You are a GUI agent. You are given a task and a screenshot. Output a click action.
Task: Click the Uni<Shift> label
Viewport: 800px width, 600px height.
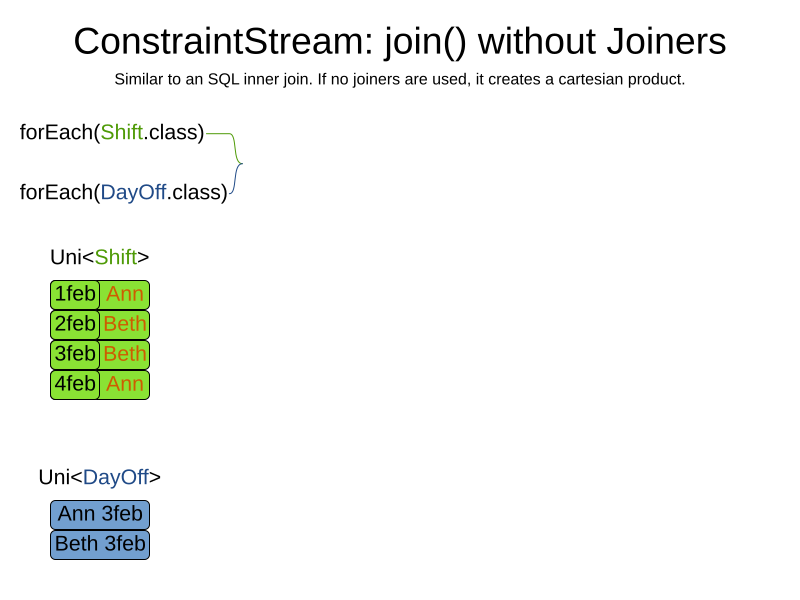point(99,257)
